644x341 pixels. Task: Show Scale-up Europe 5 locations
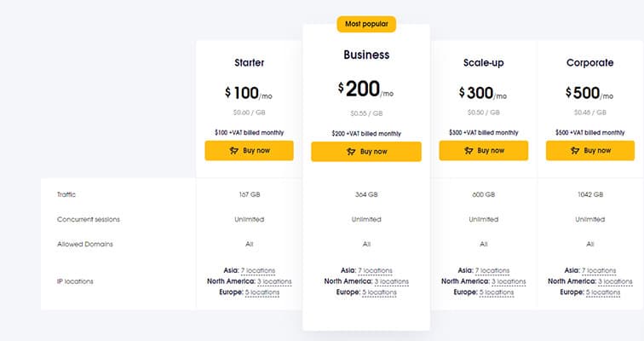click(x=497, y=292)
